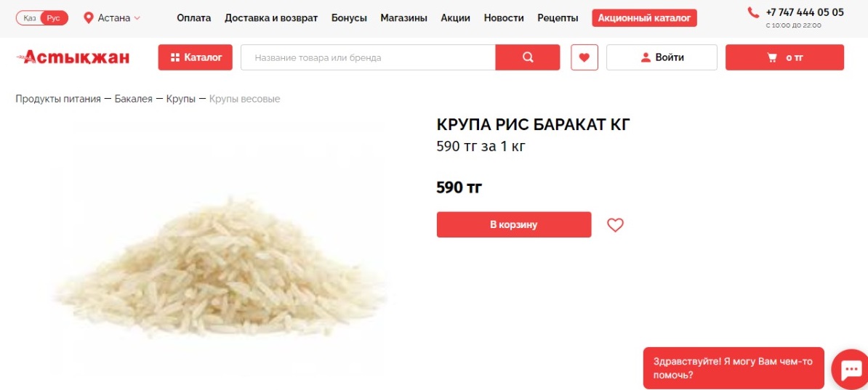Switch language to Каз

30,18
